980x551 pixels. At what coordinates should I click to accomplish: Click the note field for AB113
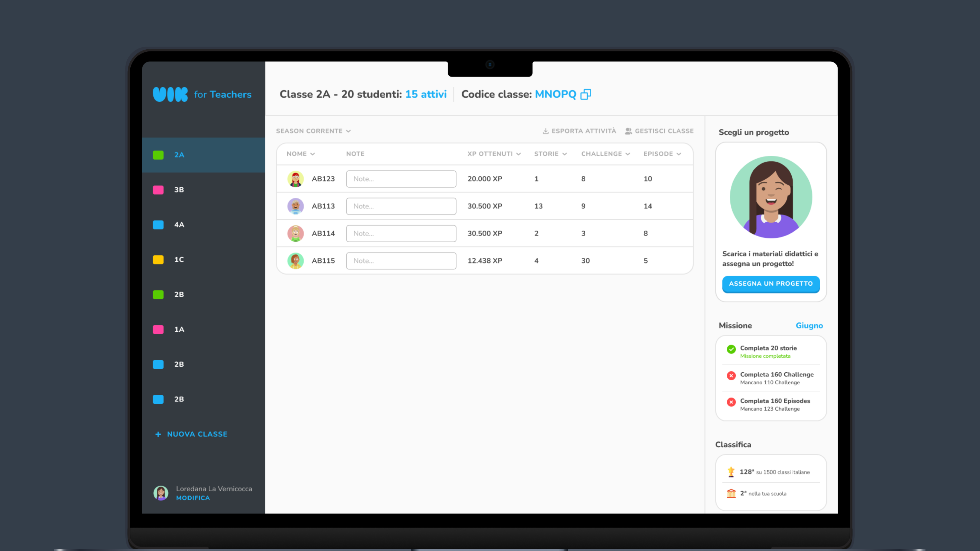(401, 206)
